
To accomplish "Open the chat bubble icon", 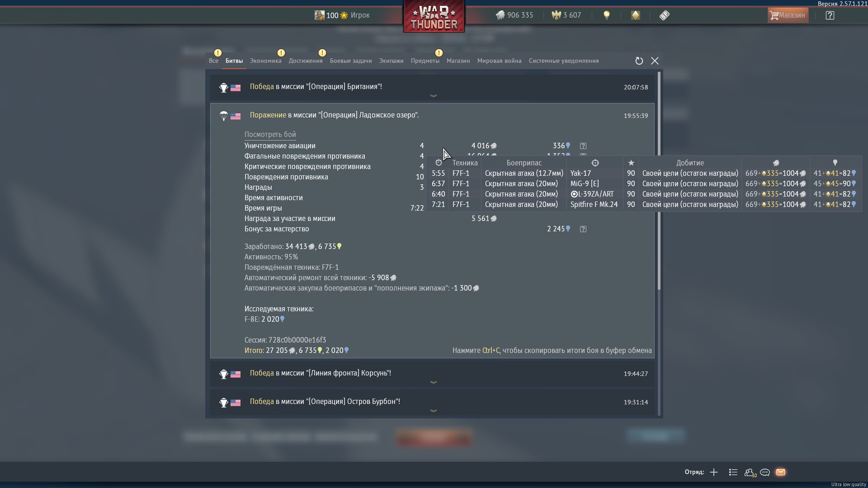I will 765,473.
